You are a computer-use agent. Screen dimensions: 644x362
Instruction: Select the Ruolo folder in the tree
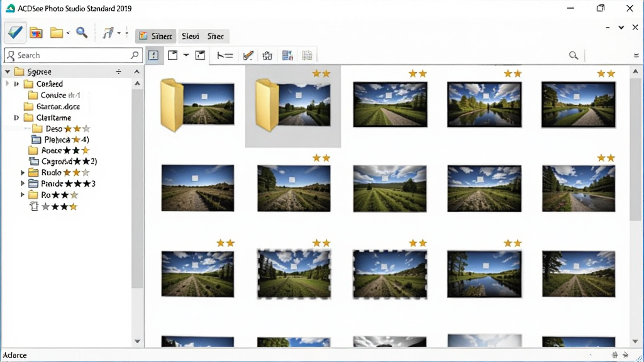coord(58,173)
